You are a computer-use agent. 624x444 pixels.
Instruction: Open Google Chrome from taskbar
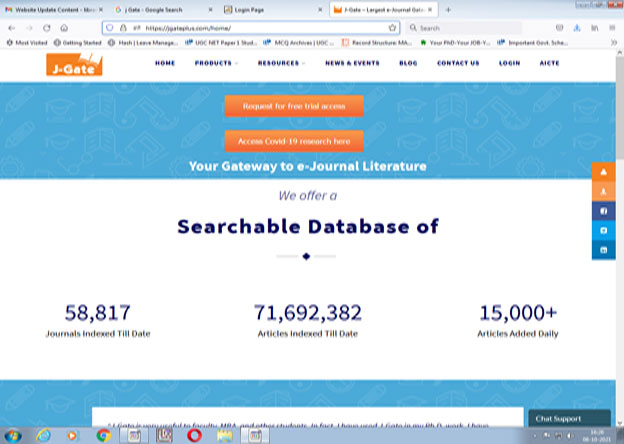coord(103,436)
